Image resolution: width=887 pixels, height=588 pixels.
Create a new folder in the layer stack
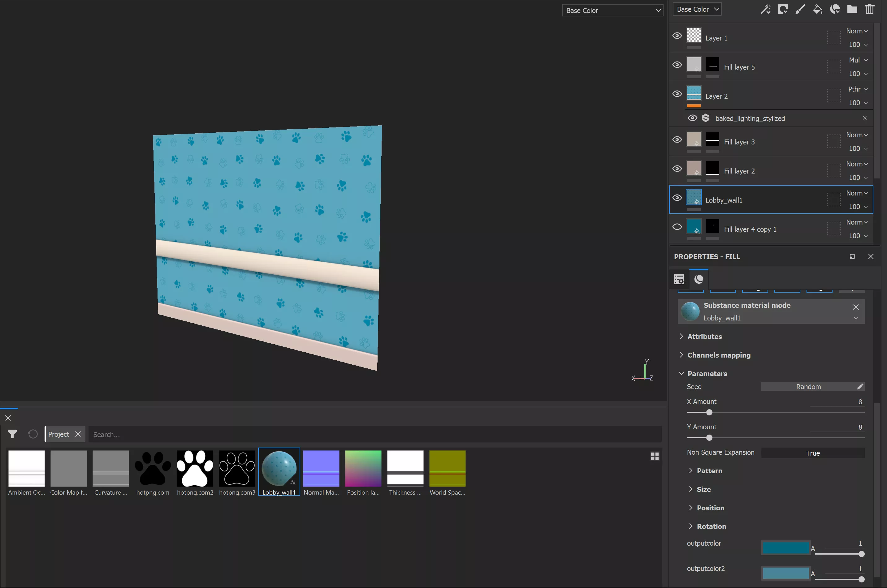click(x=852, y=9)
